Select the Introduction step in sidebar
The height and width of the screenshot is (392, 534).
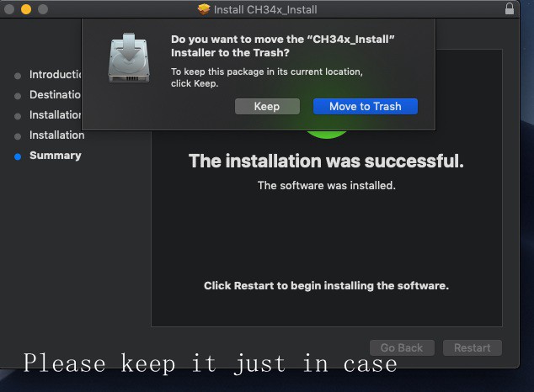coord(56,75)
